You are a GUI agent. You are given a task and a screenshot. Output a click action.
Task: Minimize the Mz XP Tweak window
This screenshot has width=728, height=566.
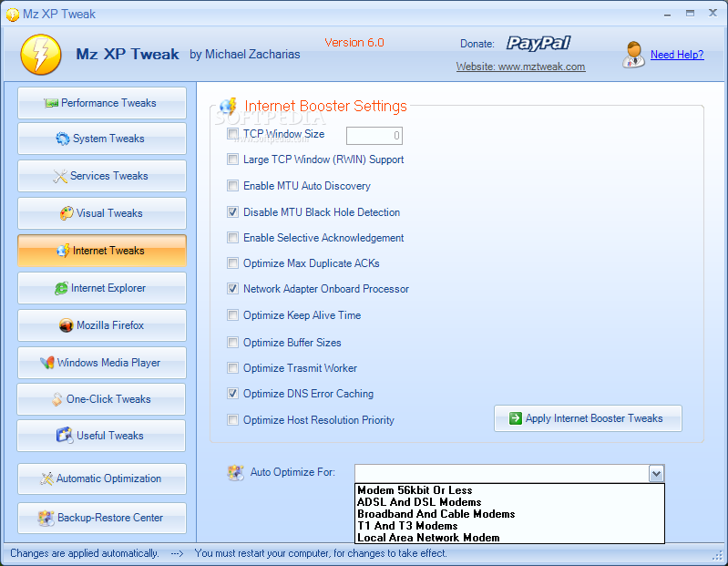tap(668, 14)
